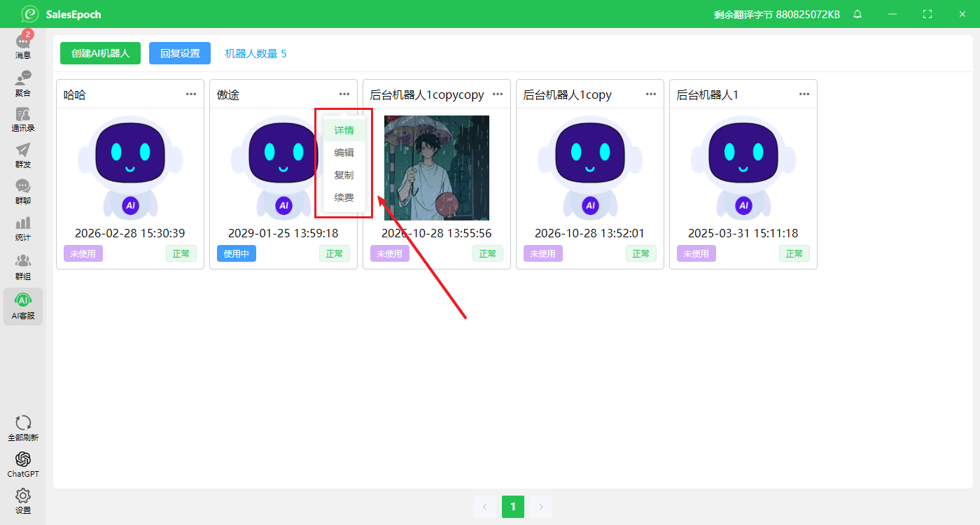The width and height of the screenshot is (980, 525).
Task: Click the 剩余翻译字节 880825072KB text
Action: pos(777,14)
